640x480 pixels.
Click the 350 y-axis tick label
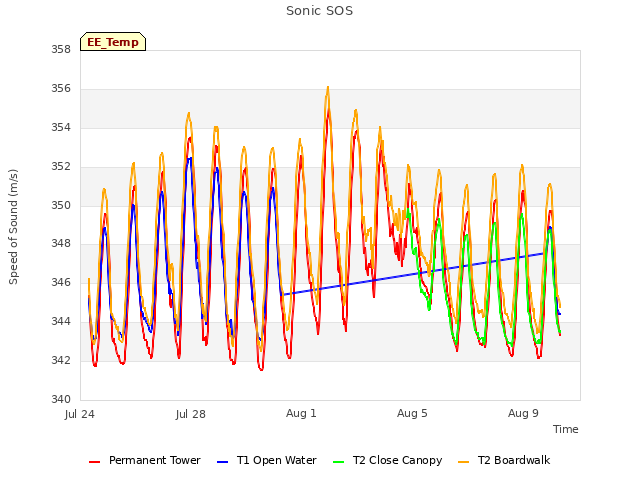point(61,205)
